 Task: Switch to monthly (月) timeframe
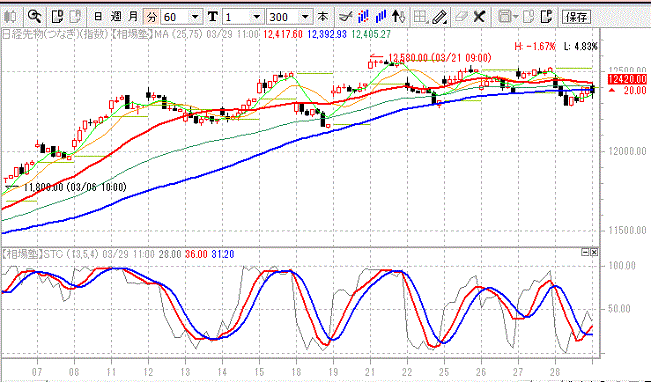pyautogui.click(x=133, y=17)
